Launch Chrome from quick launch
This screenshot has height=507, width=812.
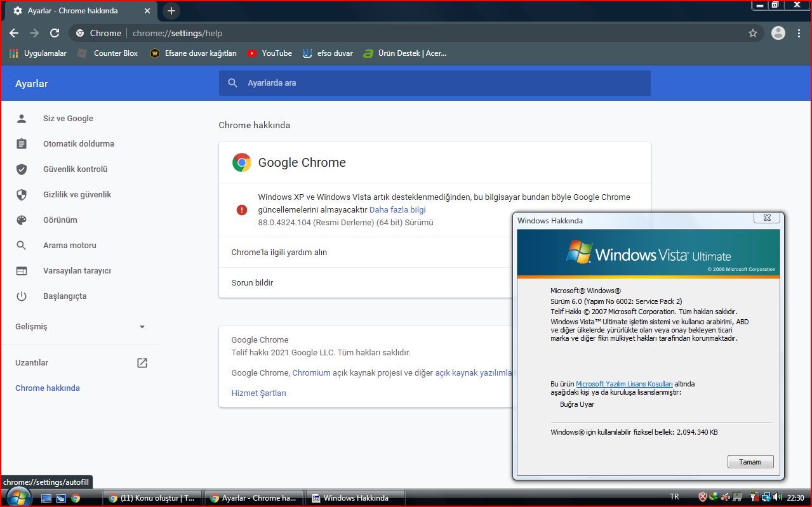[76, 498]
